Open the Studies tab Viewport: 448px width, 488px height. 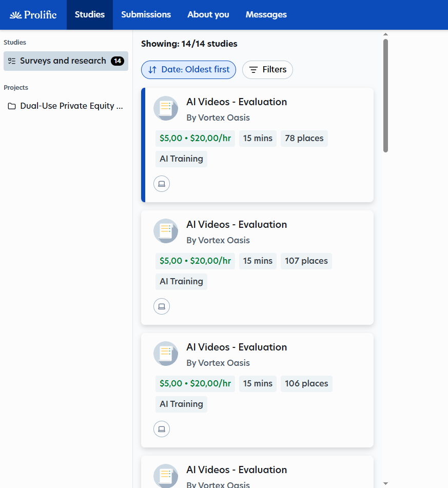point(90,15)
